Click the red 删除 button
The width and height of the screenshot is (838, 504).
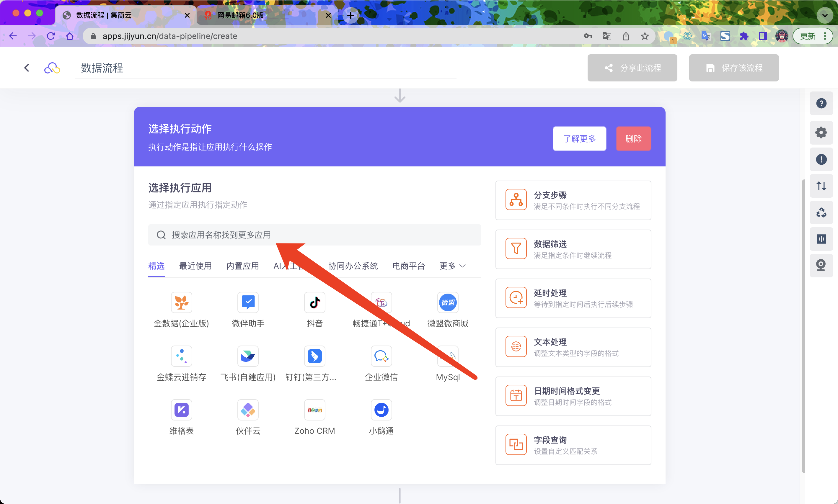(633, 139)
